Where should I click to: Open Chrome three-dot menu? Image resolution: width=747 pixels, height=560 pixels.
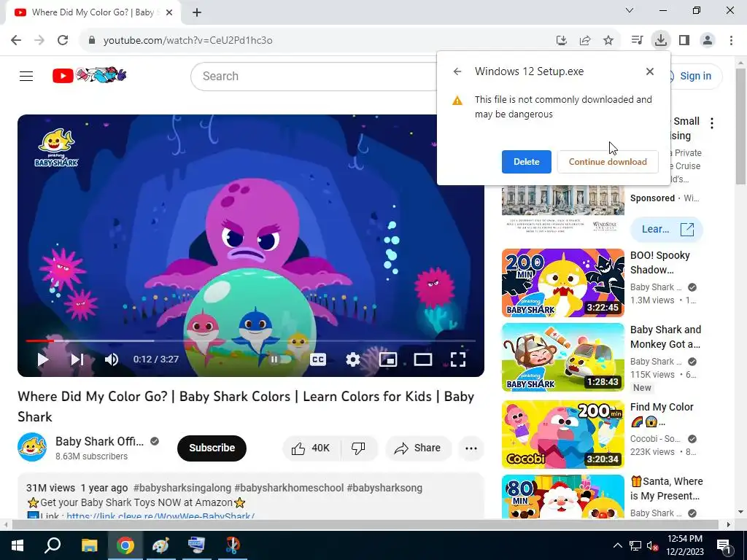point(731,40)
